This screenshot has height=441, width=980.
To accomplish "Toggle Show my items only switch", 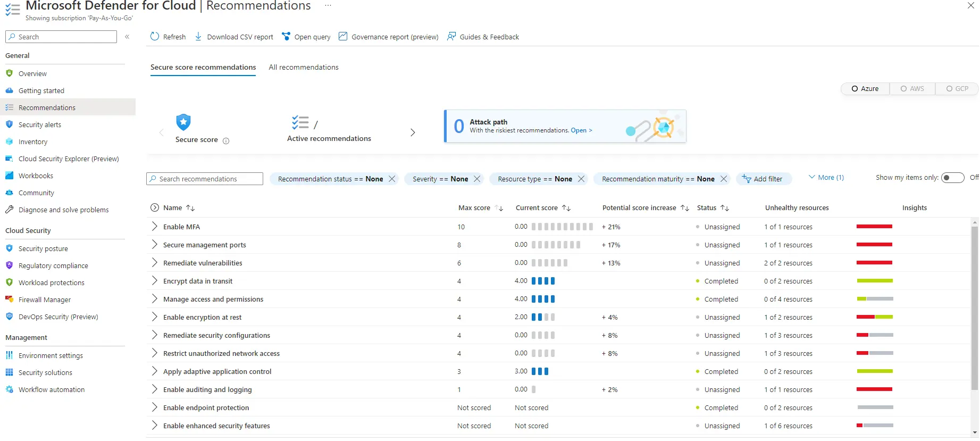I will 952,178.
